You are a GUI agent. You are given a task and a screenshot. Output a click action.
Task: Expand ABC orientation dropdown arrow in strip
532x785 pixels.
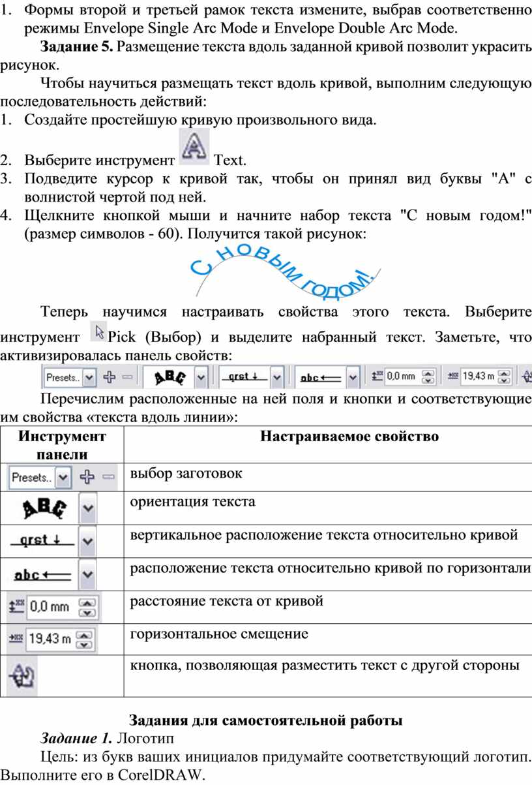201,377
